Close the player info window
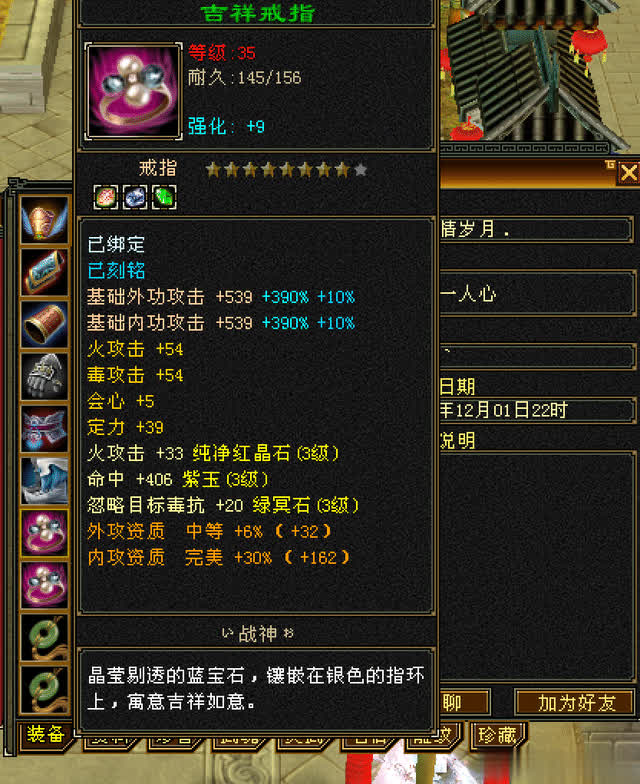 coord(628,174)
